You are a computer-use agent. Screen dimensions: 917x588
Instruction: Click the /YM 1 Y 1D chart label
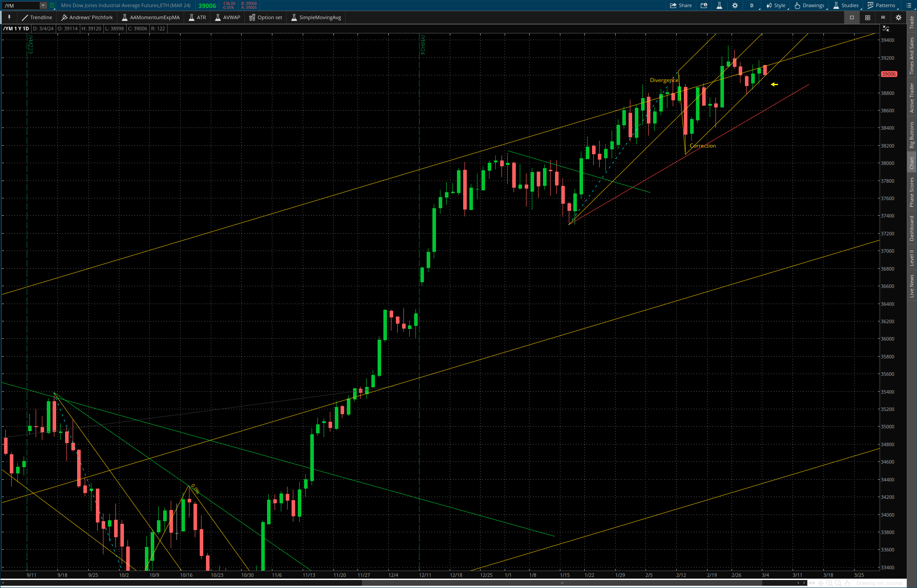coord(16,29)
